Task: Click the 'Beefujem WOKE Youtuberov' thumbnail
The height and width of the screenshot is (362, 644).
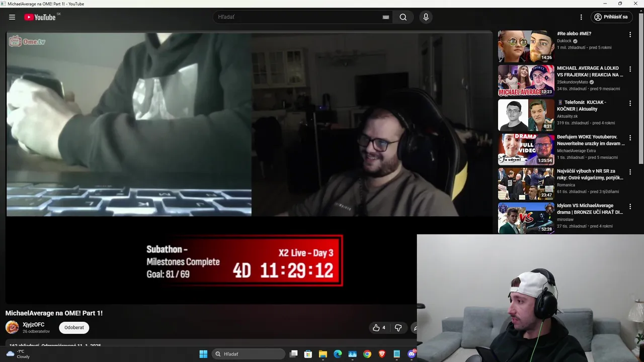Action: point(526,149)
